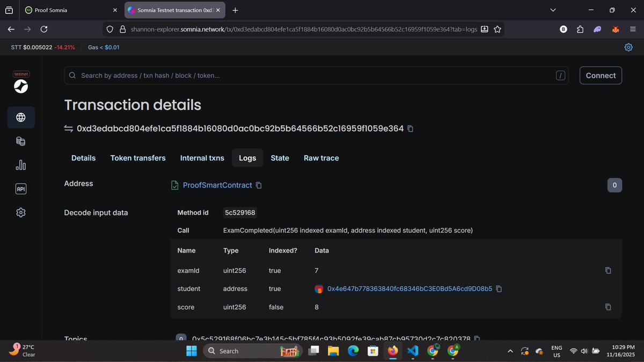This screenshot has width=644, height=362.
Task: Click the Firefox taskbar icon
Action: pyautogui.click(x=392, y=351)
